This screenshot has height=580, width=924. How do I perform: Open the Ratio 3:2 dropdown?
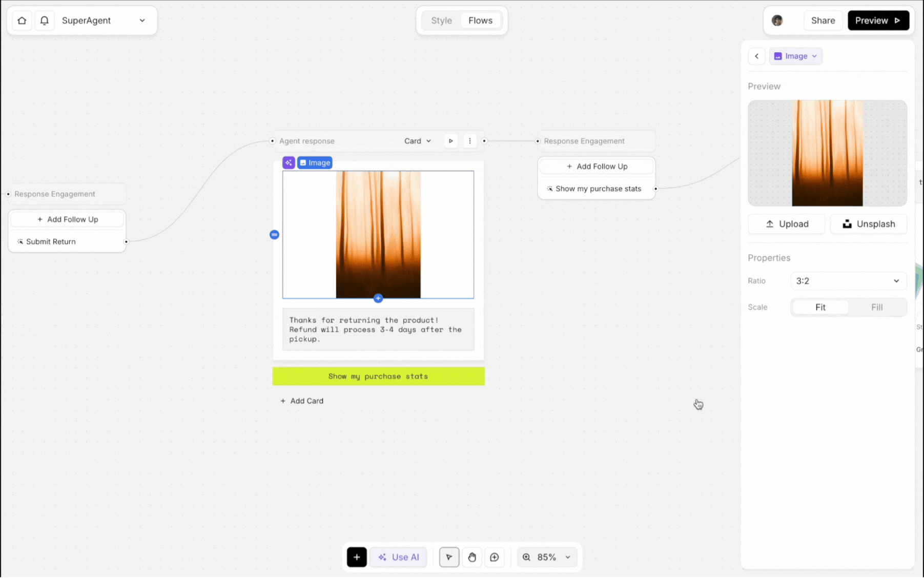pyautogui.click(x=848, y=281)
